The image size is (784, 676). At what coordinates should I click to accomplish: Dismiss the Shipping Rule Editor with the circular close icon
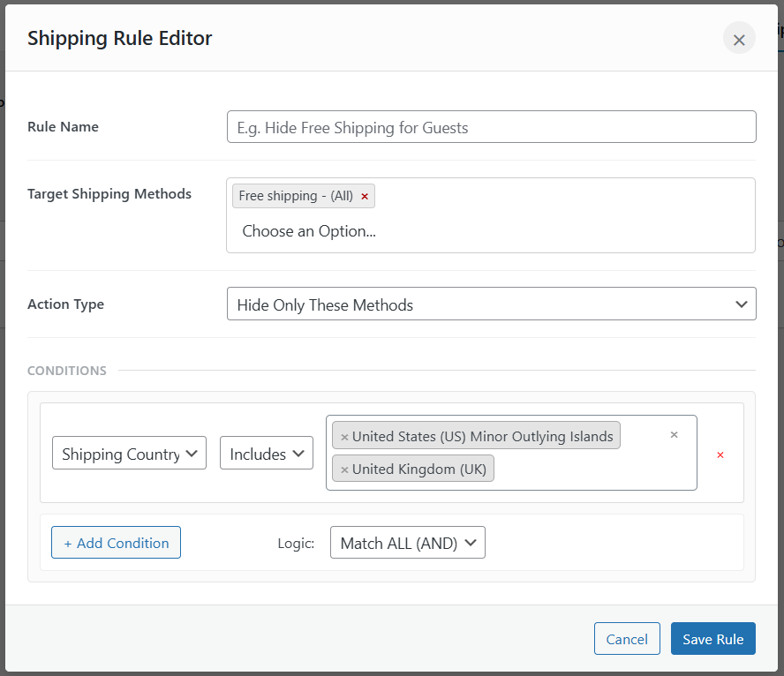(739, 38)
